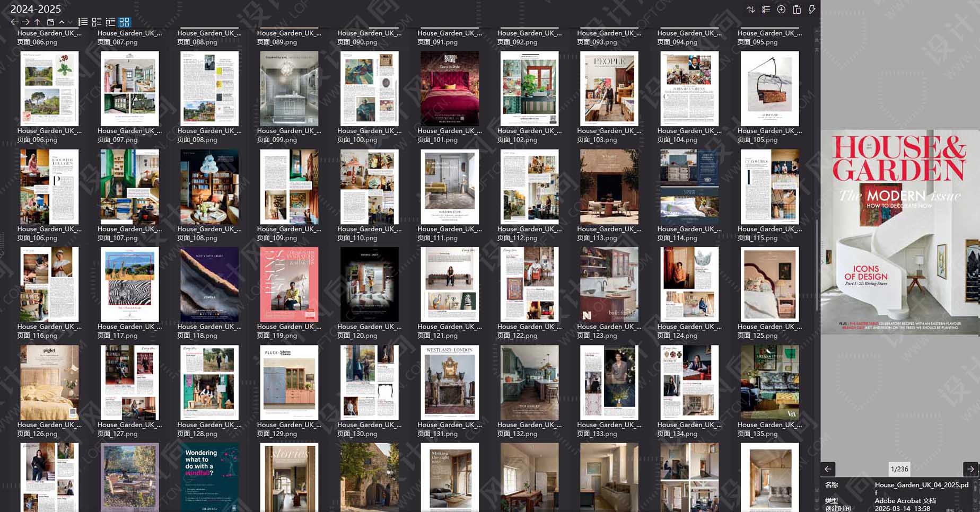Go to previous PDF preview page
980x512 pixels.
tap(828, 469)
